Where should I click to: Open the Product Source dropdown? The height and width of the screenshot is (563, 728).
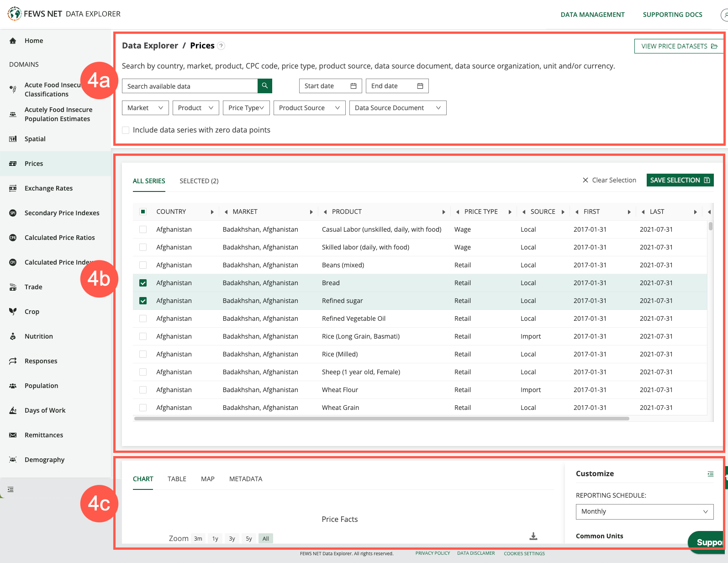tap(309, 108)
